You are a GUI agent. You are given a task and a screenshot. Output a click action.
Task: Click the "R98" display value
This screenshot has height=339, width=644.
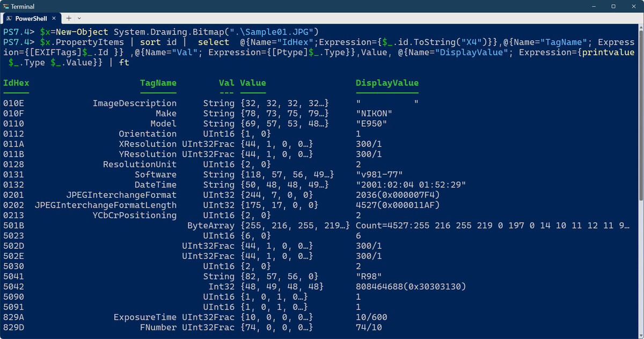[x=369, y=277]
